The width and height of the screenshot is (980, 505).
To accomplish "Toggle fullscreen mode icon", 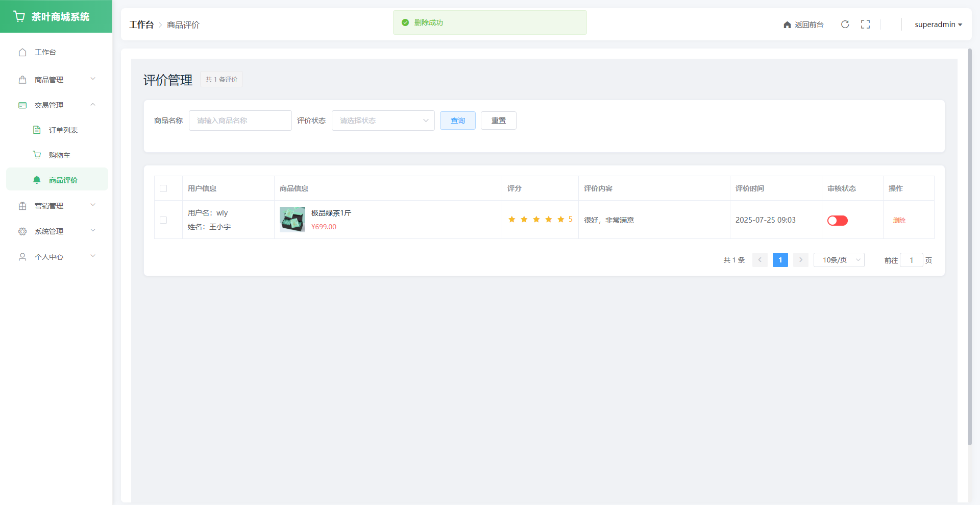I will pyautogui.click(x=865, y=25).
